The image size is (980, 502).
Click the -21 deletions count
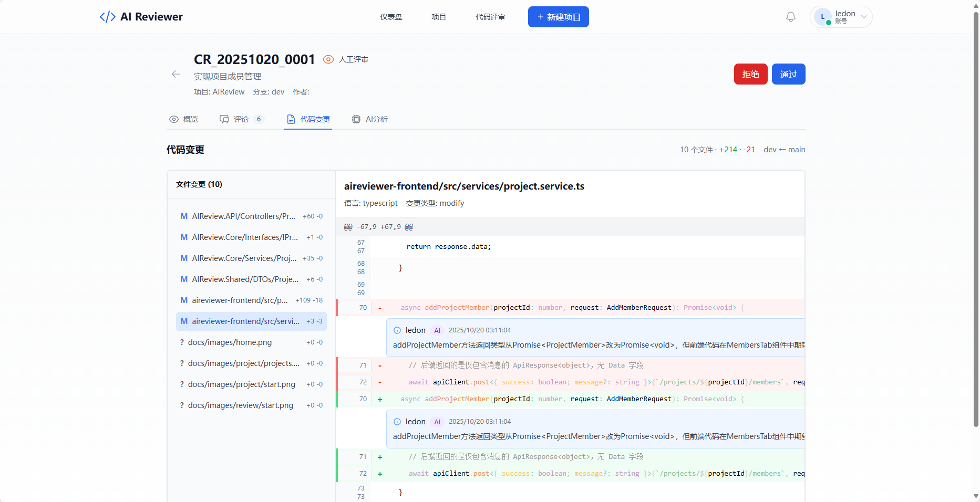tap(749, 150)
